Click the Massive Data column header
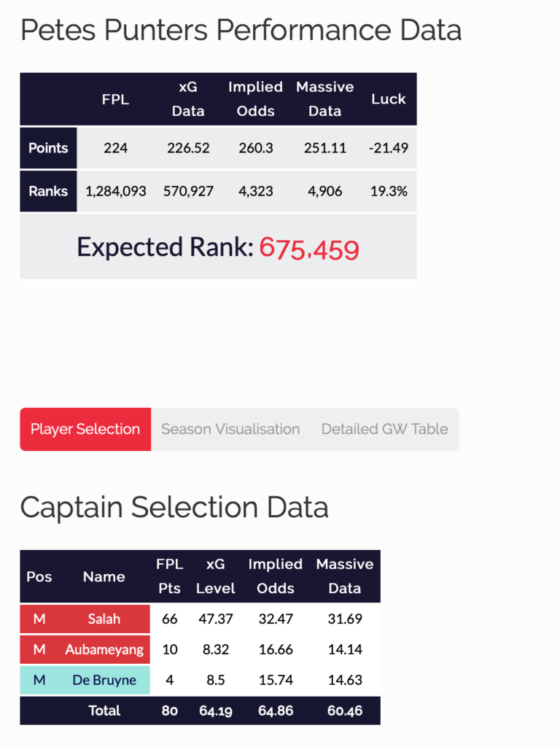Viewport: 560px width, 747px height. pyautogui.click(x=324, y=98)
